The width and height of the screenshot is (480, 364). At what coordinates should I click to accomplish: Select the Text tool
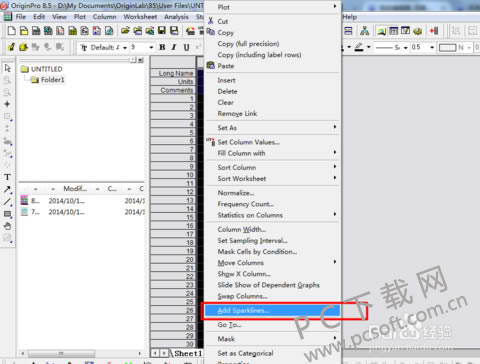click(x=7, y=177)
